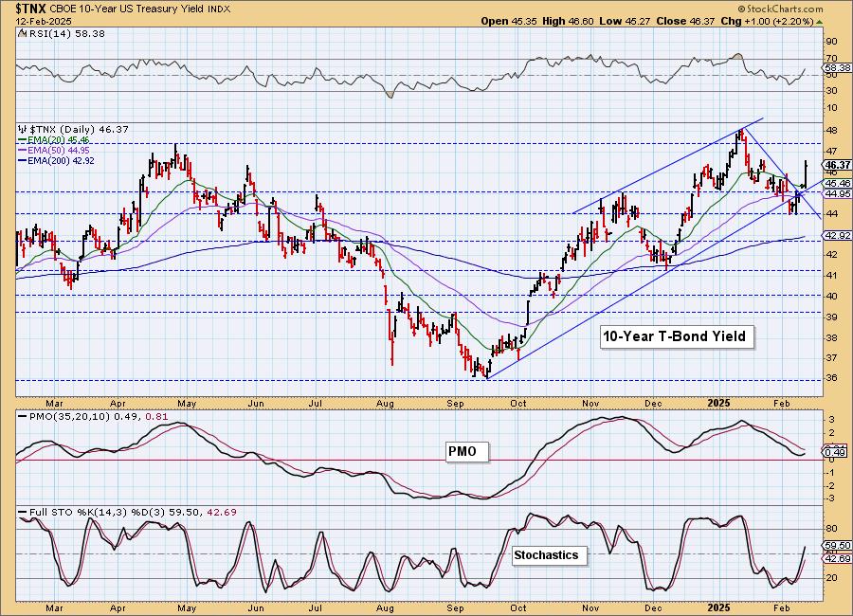Click the Chg +1.00 (+2.20%) value
Image resolution: width=853 pixels, height=616 pixels.
767,21
